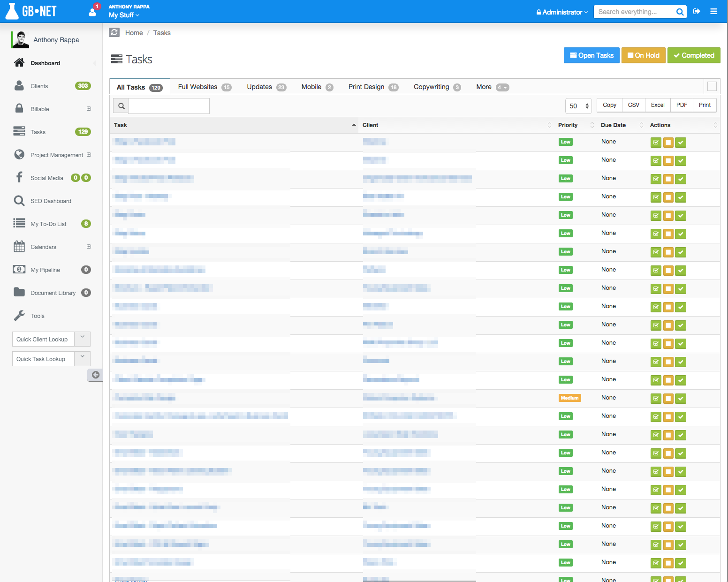
Task: Tick the checkbox at the right end of the tab bar
Action: tap(712, 86)
